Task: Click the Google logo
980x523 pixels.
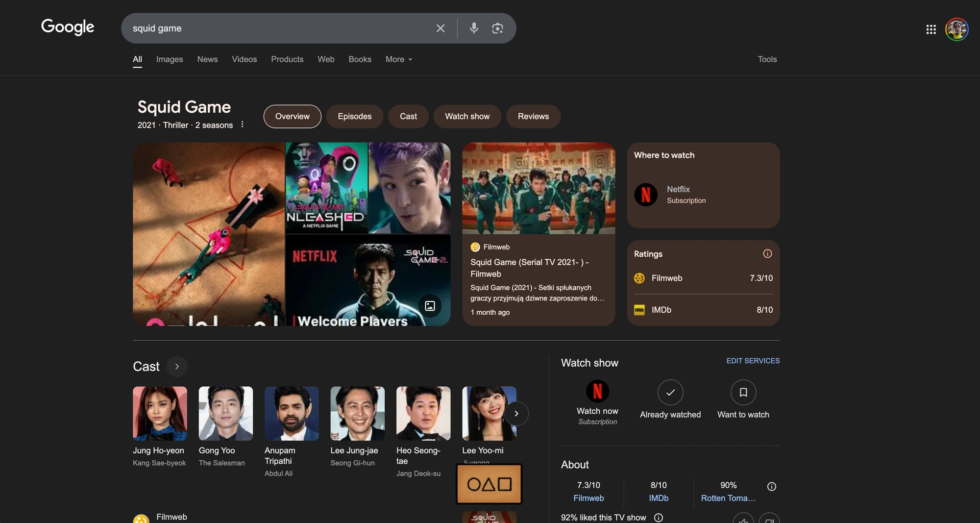Action: coord(68,27)
